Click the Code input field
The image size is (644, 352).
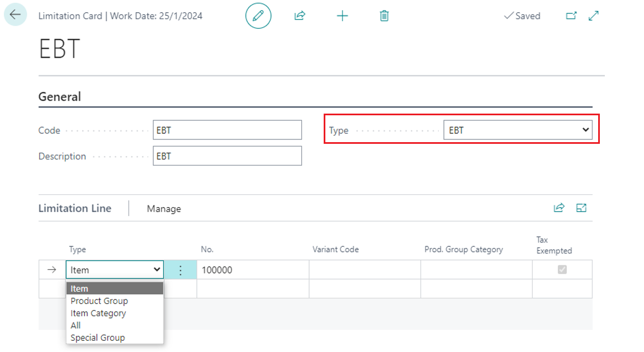click(x=227, y=130)
